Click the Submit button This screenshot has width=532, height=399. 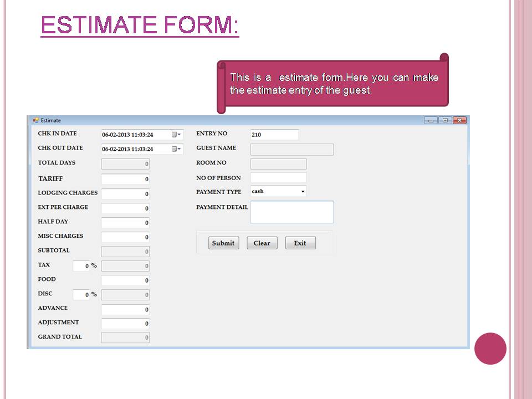(223, 243)
